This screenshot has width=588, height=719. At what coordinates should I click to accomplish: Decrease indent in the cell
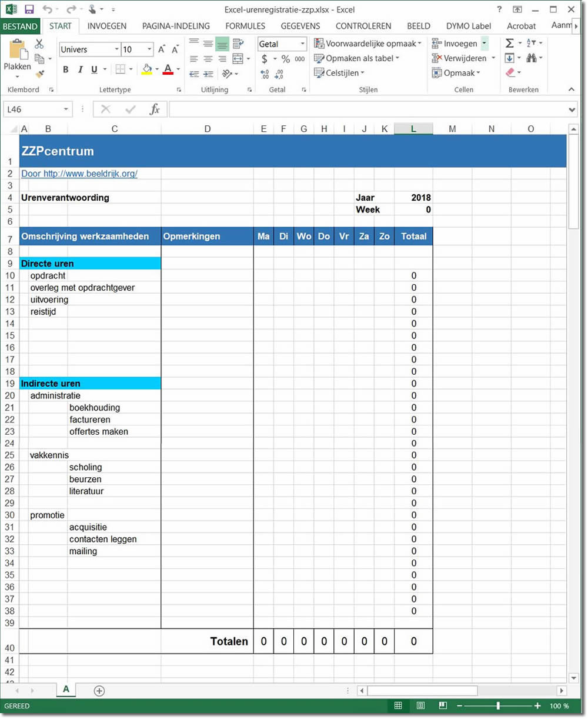[x=194, y=74]
